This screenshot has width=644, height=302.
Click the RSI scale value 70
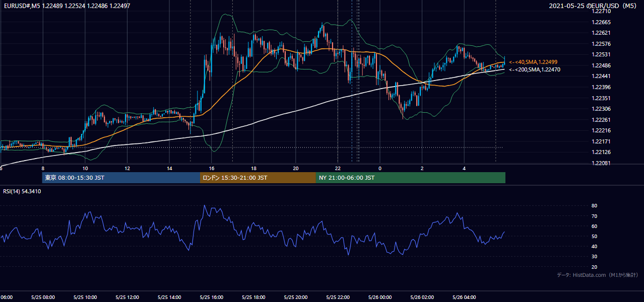click(595, 216)
